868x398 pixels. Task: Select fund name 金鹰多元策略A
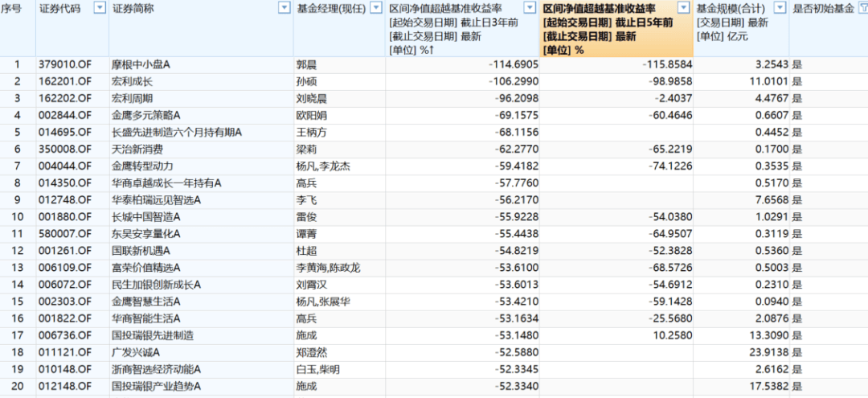(x=145, y=116)
